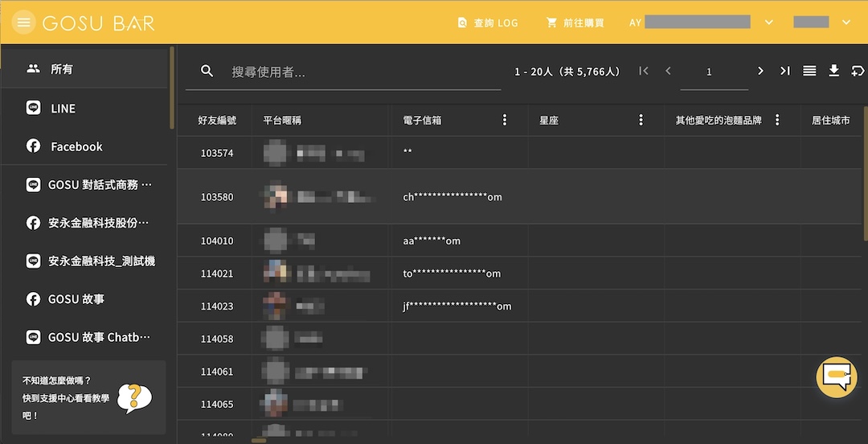868x444 pixels.
Task: Click avatar in row 114023
Action: (275, 306)
